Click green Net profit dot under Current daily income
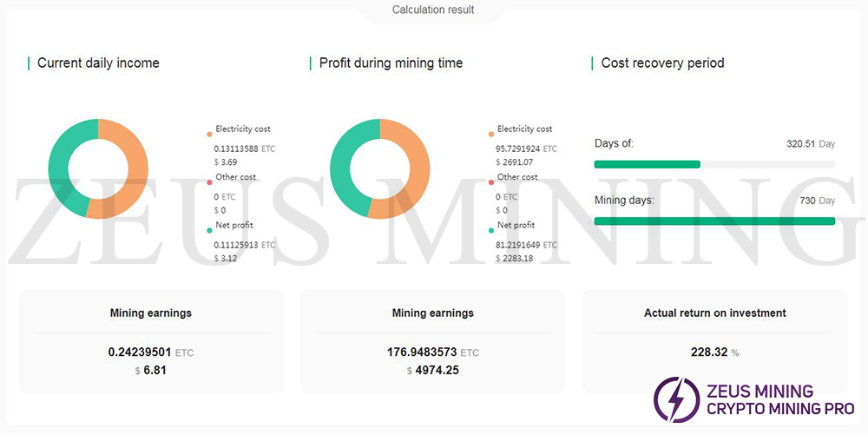 click(x=209, y=230)
